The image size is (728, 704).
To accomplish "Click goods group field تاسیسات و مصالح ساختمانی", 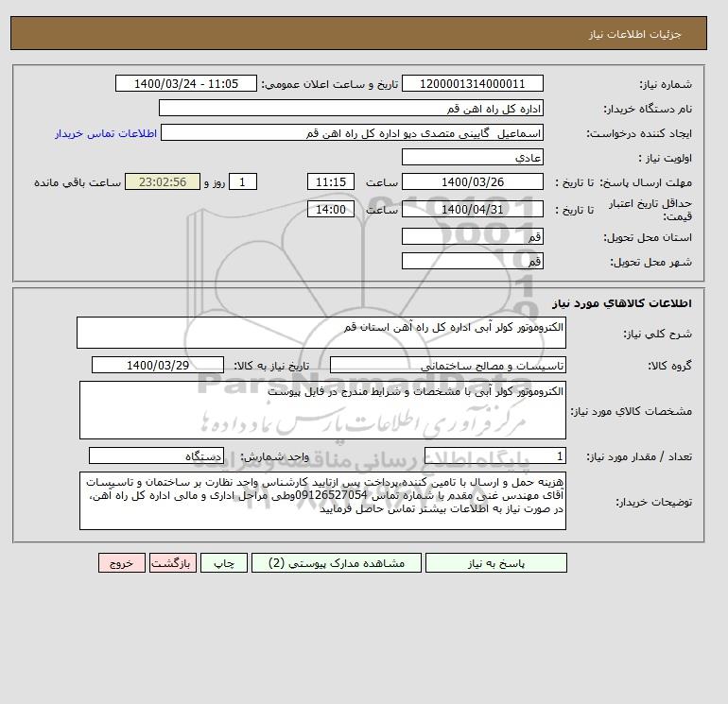I will click(447, 365).
